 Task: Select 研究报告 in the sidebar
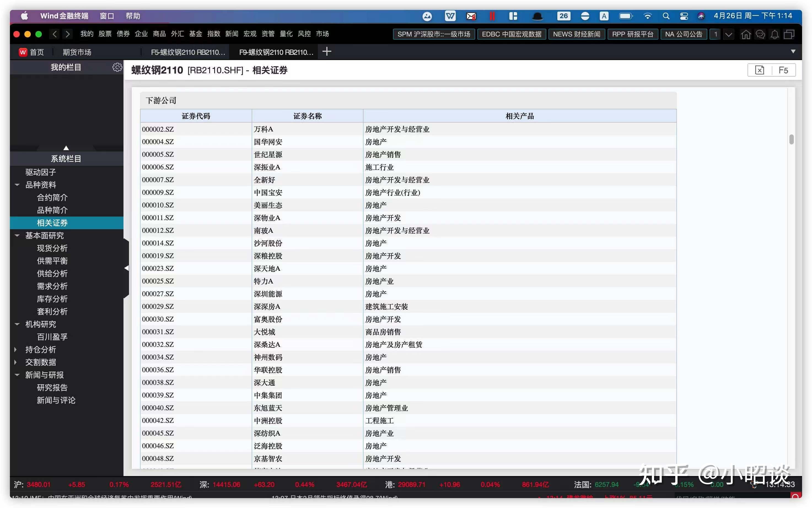tap(52, 388)
